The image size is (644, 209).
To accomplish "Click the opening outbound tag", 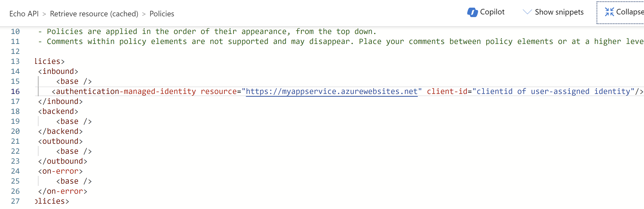I will [60, 141].
